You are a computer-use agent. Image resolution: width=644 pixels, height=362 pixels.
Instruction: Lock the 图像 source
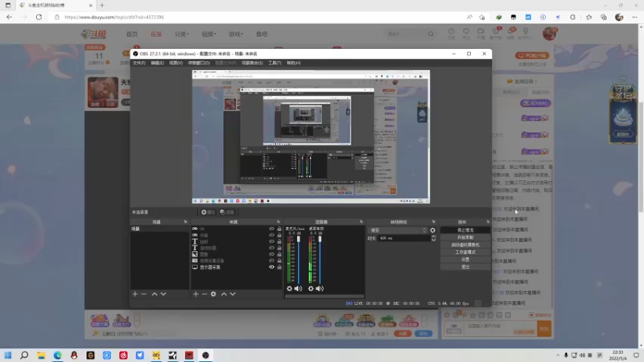(x=279, y=254)
